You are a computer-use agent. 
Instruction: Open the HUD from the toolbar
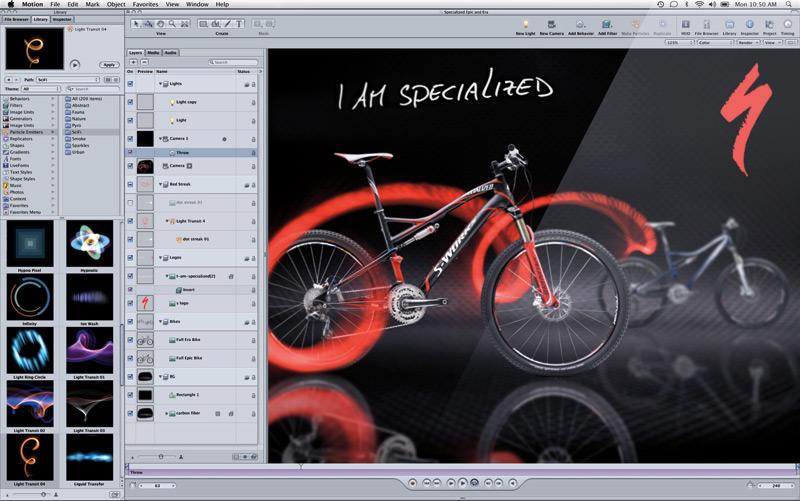click(x=686, y=24)
